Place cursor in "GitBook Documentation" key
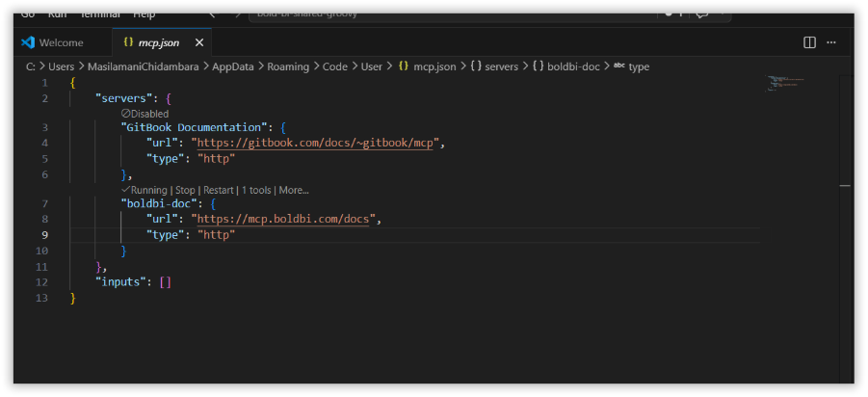 click(194, 127)
